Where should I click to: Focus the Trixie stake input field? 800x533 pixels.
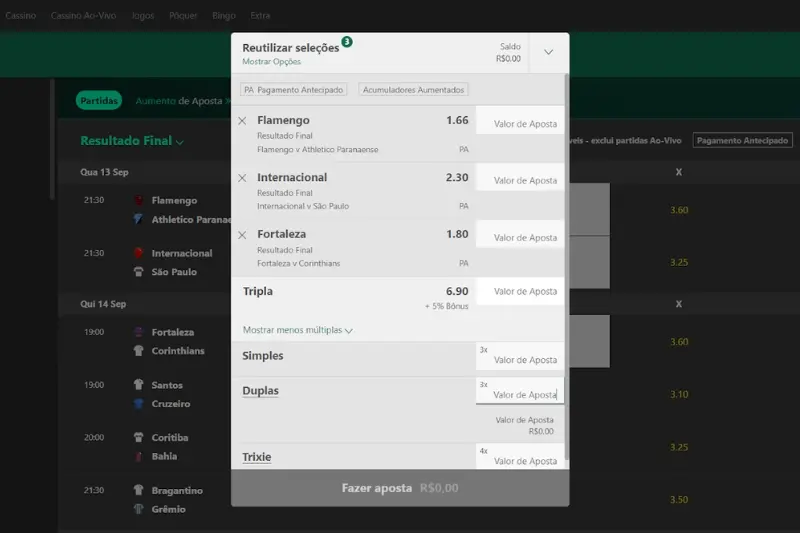(x=520, y=456)
